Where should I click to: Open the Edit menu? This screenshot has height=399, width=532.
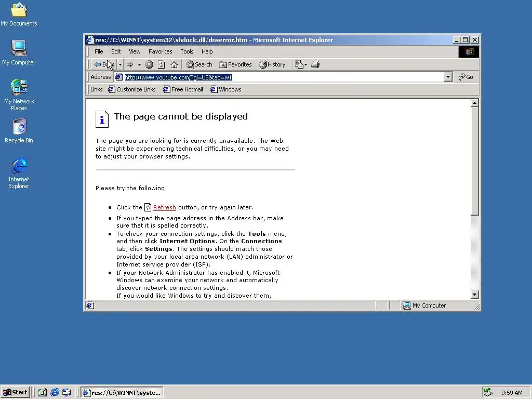tap(116, 51)
